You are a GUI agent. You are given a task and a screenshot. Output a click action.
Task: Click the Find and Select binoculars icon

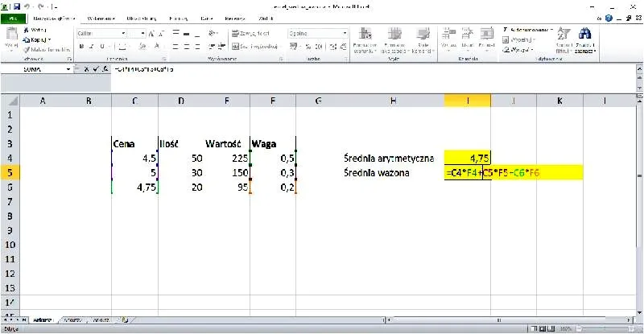pyautogui.click(x=584, y=34)
